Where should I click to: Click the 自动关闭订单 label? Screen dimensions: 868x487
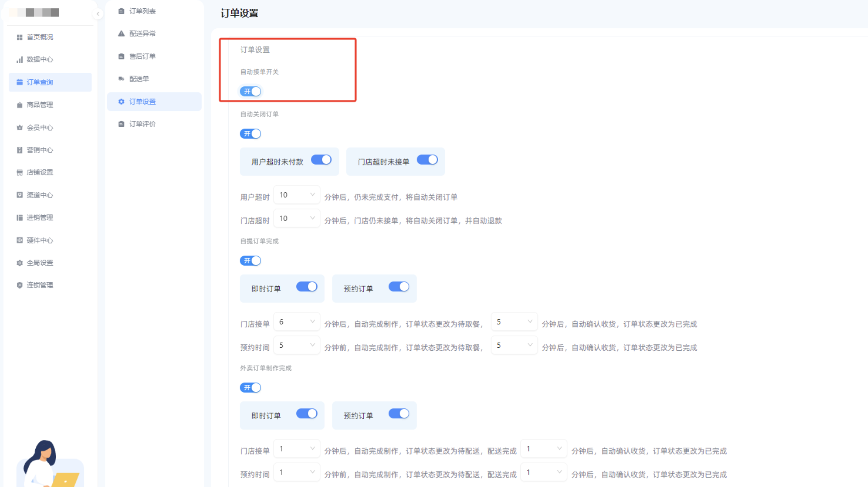pyautogui.click(x=259, y=114)
